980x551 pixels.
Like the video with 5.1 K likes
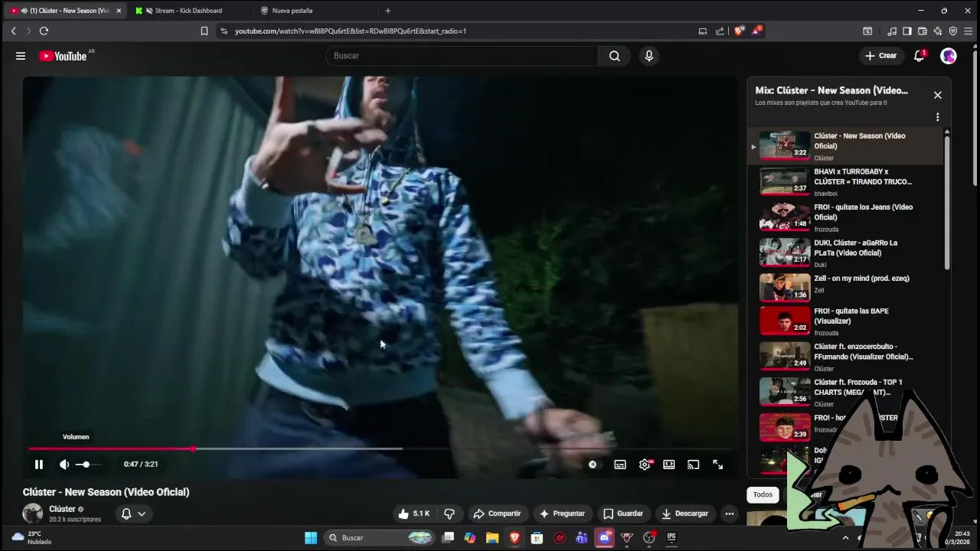pyautogui.click(x=413, y=514)
